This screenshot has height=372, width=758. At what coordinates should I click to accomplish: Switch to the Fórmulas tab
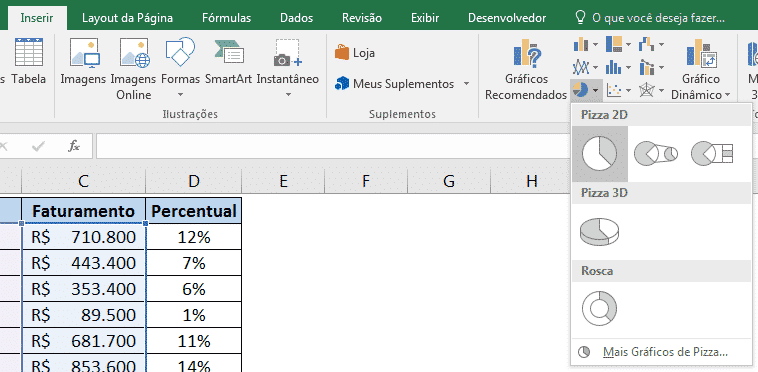click(x=227, y=18)
